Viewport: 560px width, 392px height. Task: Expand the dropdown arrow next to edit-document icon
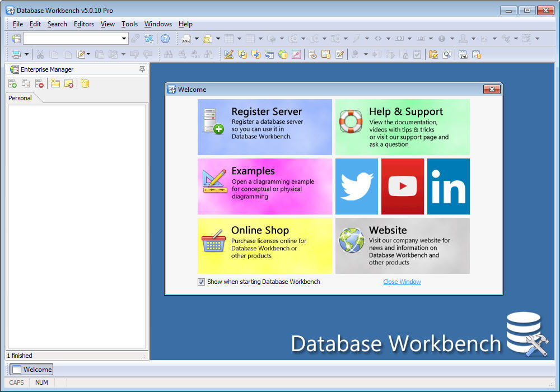click(88, 55)
